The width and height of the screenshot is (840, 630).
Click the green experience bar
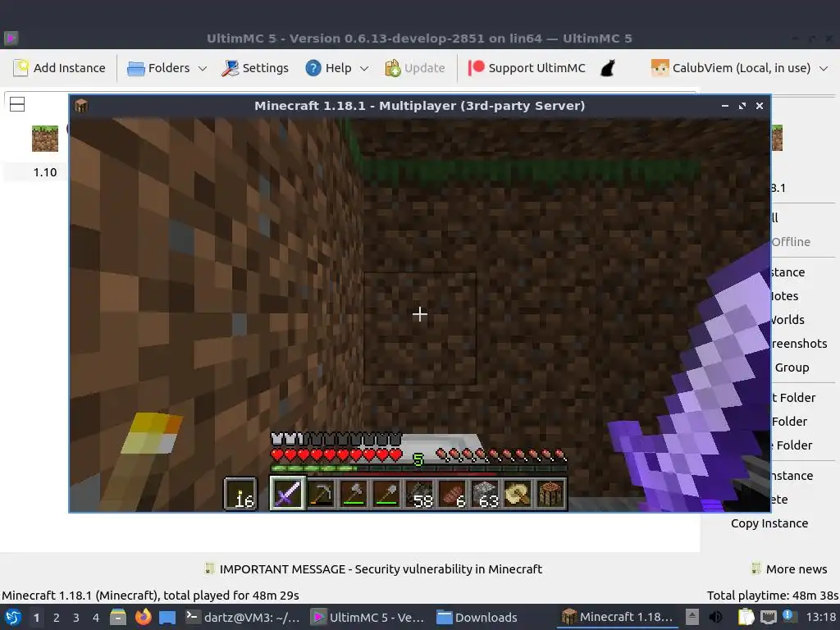(418, 468)
